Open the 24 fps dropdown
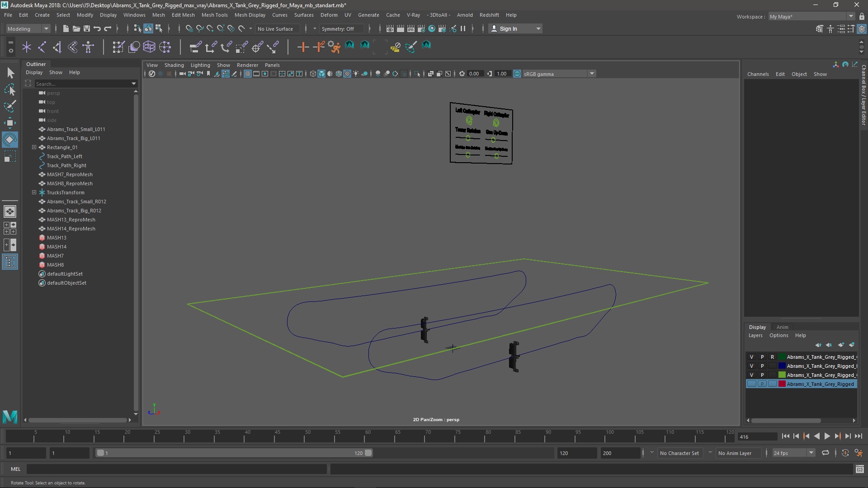 click(x=793, y=453)
